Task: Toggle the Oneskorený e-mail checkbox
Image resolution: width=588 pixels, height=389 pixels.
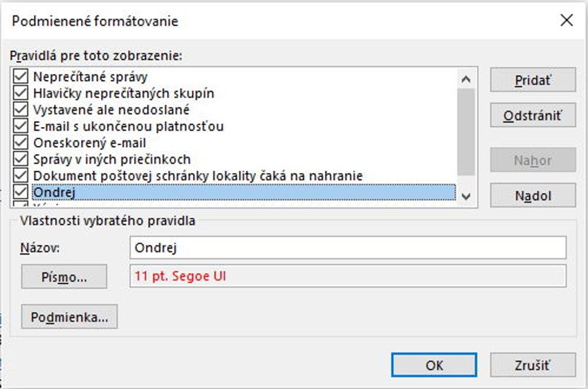Action: click(x=21, y=142)
